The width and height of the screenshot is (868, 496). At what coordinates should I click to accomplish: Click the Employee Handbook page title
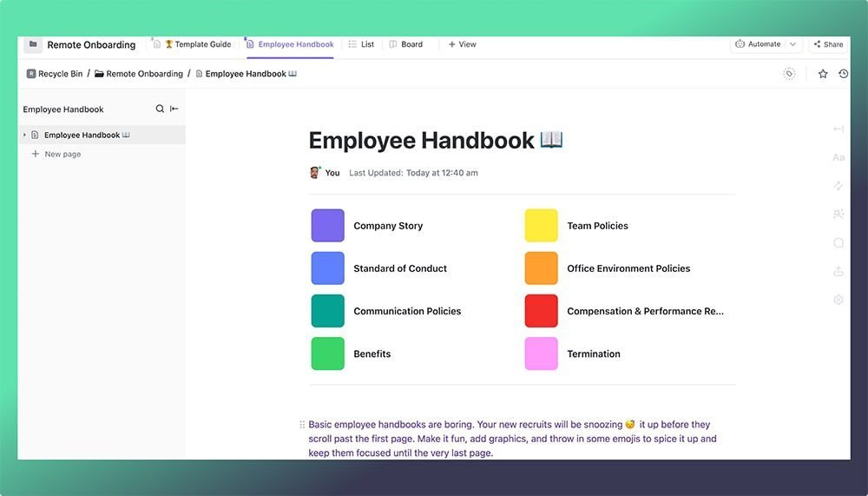pyautogui.click(x=436, y=140)
